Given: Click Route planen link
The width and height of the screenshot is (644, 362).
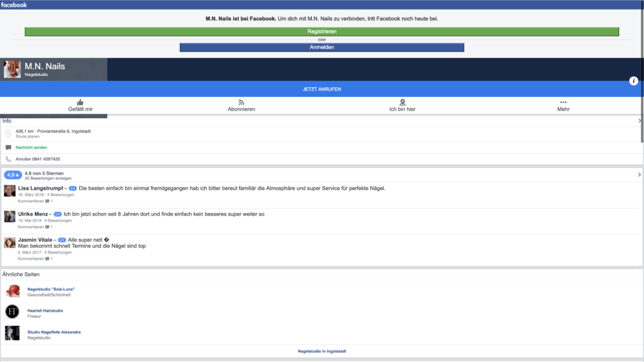Looking at the screenshot, I should tap(28, 136).
